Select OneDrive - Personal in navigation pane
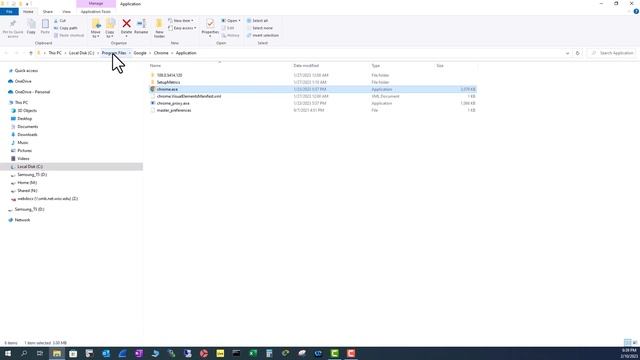640x360 pixels. click(x=32, y=92)
